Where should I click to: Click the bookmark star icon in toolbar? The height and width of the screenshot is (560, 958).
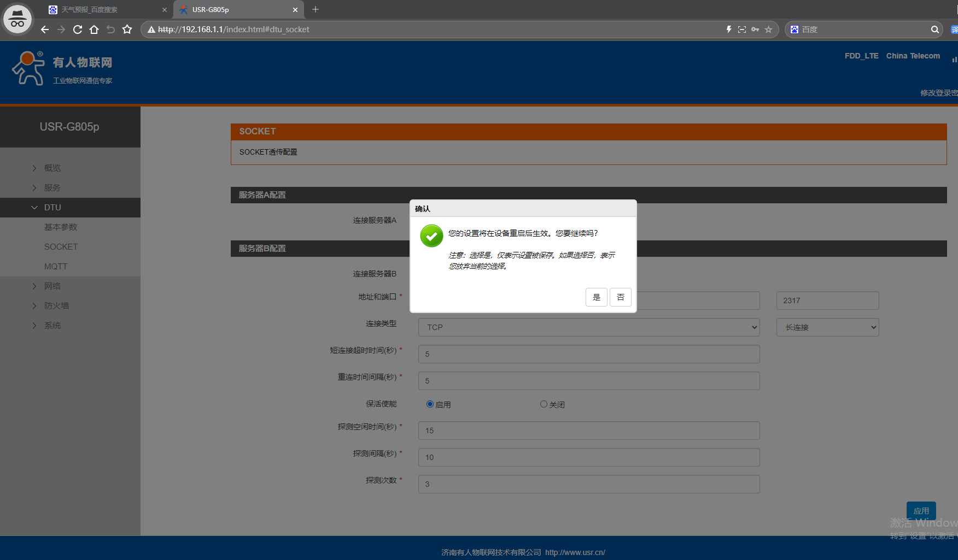(x=127, y=30)
